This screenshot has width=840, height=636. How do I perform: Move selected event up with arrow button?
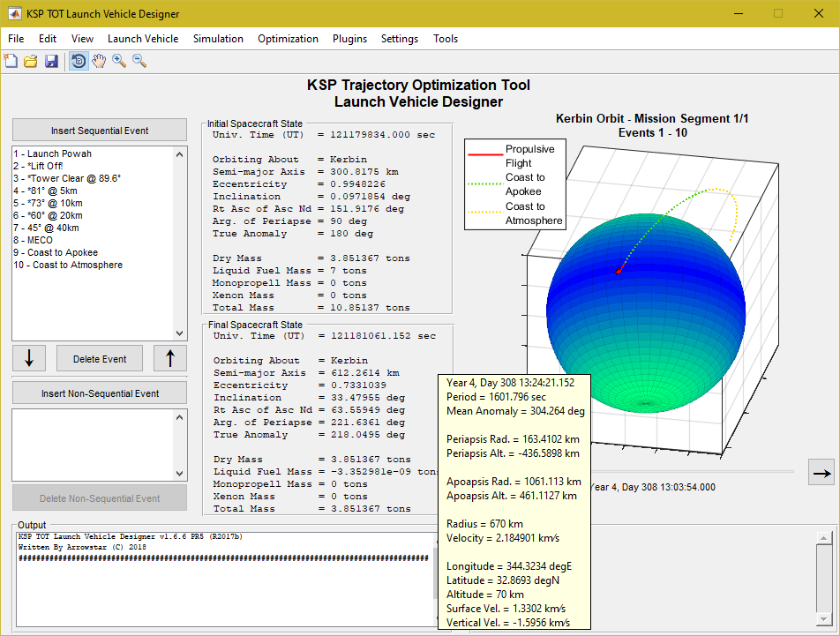[169, 358]
